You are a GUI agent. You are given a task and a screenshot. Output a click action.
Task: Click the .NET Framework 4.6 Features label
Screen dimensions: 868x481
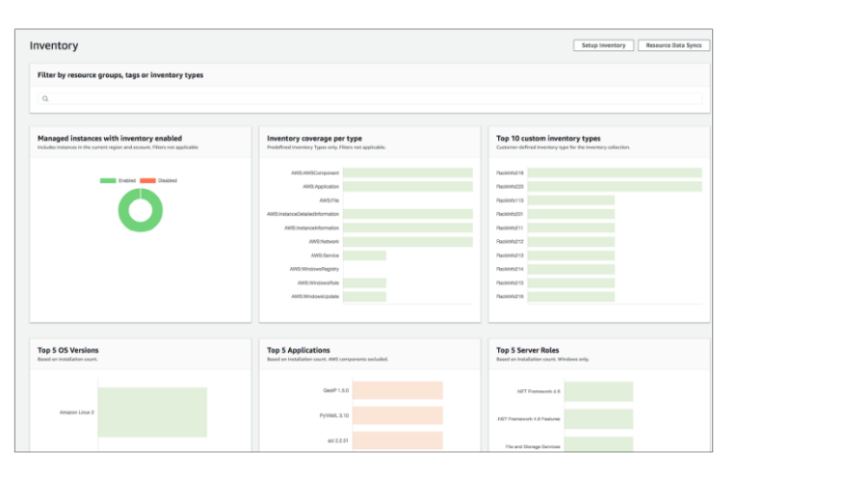click(x=528, y=419)
